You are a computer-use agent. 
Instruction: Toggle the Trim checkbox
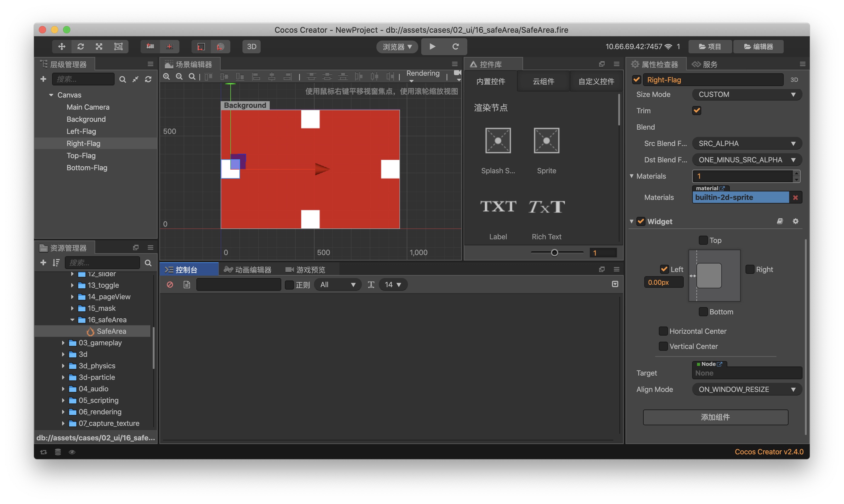(696, 111)
